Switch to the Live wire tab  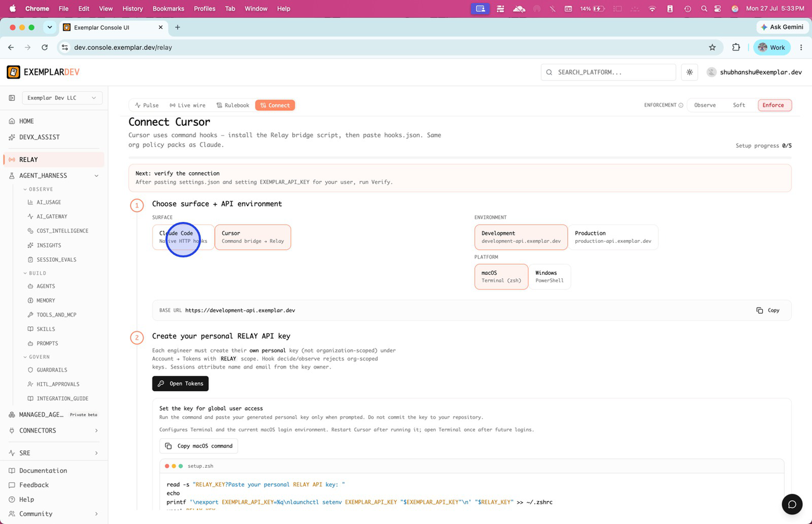tap(187, 105)
